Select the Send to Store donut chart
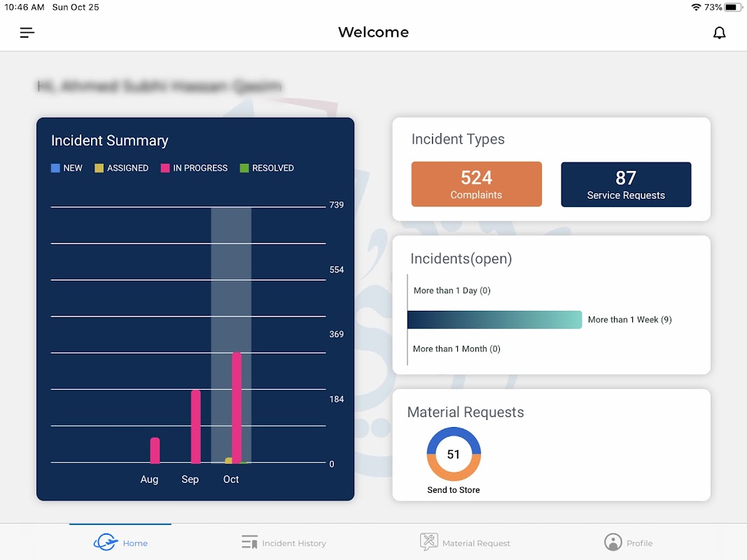 pyautogui.click(x=454, y=454)
